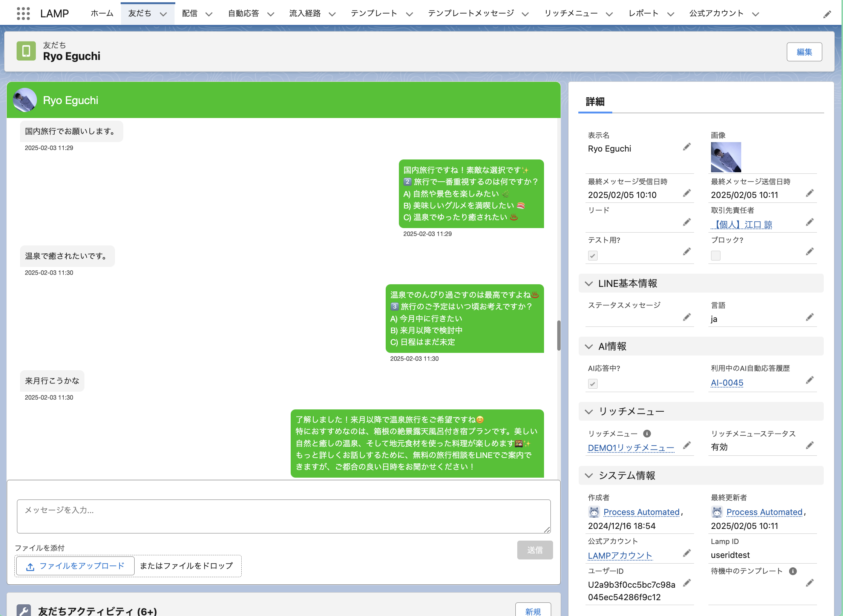
Task: Open the DEMO1リッチメニュー link
Action: 631,447
